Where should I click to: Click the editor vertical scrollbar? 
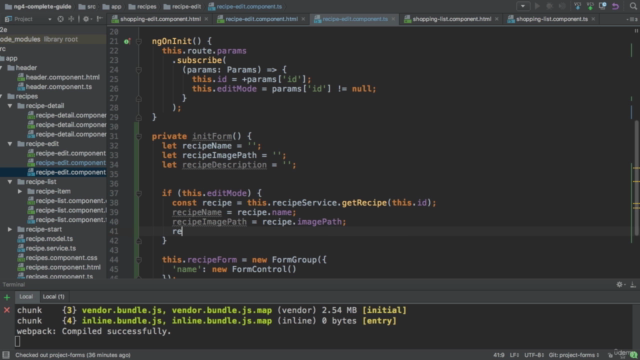coord(636,178)
